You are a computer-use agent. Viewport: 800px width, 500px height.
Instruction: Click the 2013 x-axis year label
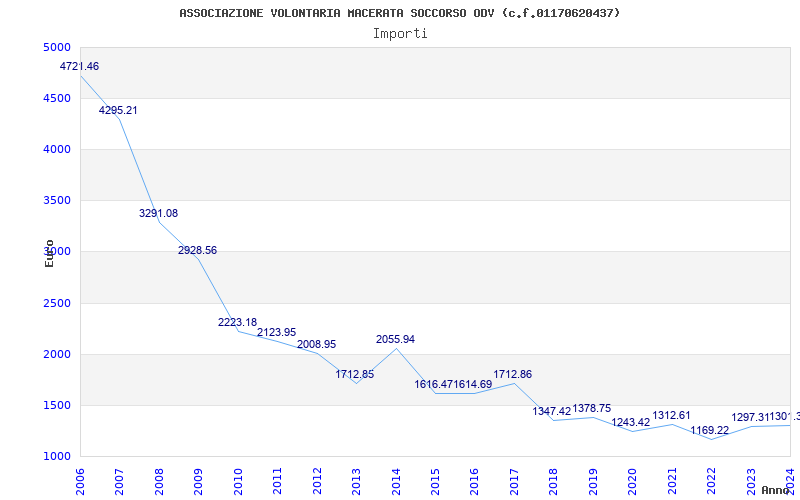click(356, 482)
